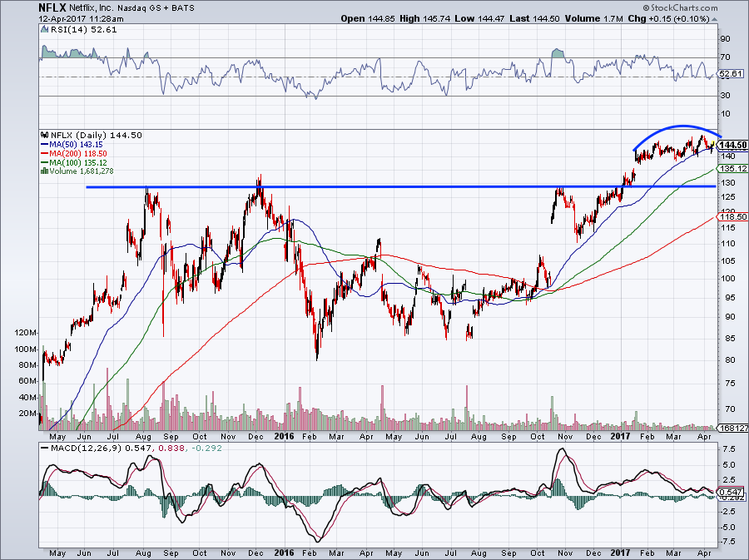Click the 52.61 value flag on RSI axis
The width and height of the screenshot is (749, 560).
[x=731, y=73]
